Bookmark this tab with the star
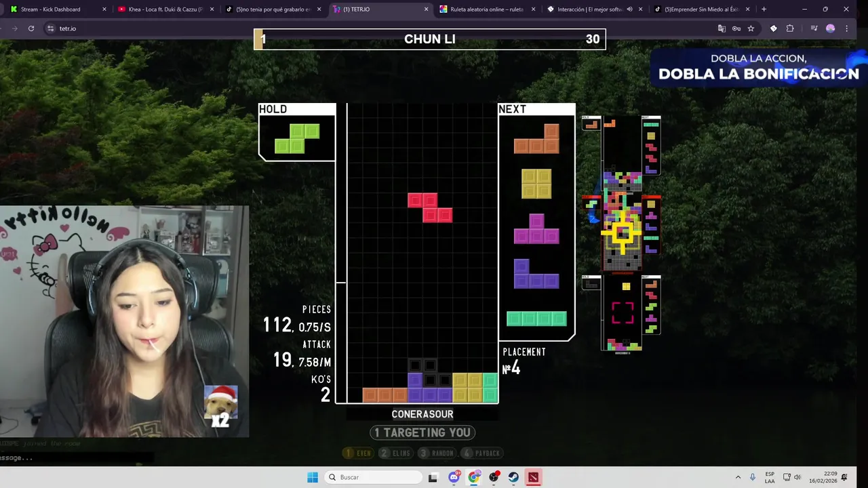This screenshot has width=868, height=488. (751, 28)
